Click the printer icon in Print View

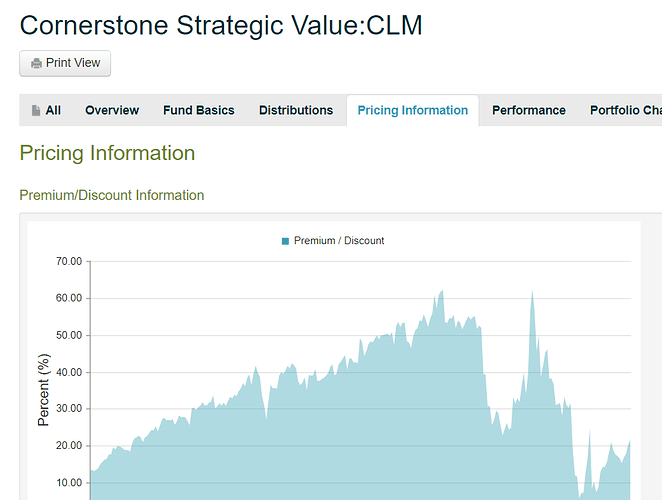click(36, 63)
